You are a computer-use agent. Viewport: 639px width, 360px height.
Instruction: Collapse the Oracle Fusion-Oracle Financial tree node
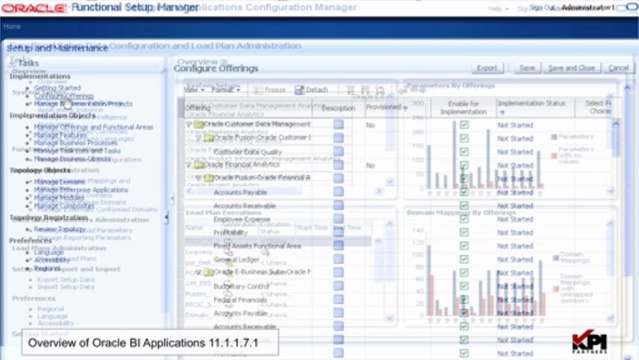click(x=198, y=178)
